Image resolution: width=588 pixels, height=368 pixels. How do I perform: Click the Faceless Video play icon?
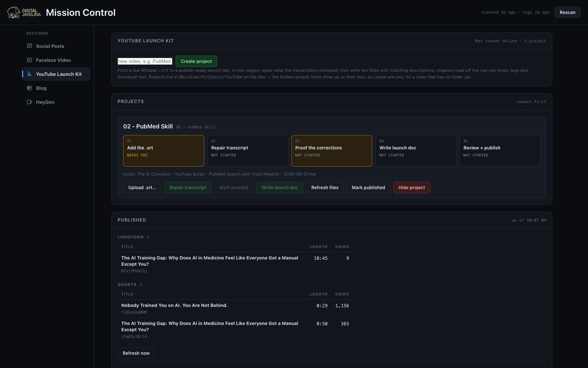tap(29, 60)
